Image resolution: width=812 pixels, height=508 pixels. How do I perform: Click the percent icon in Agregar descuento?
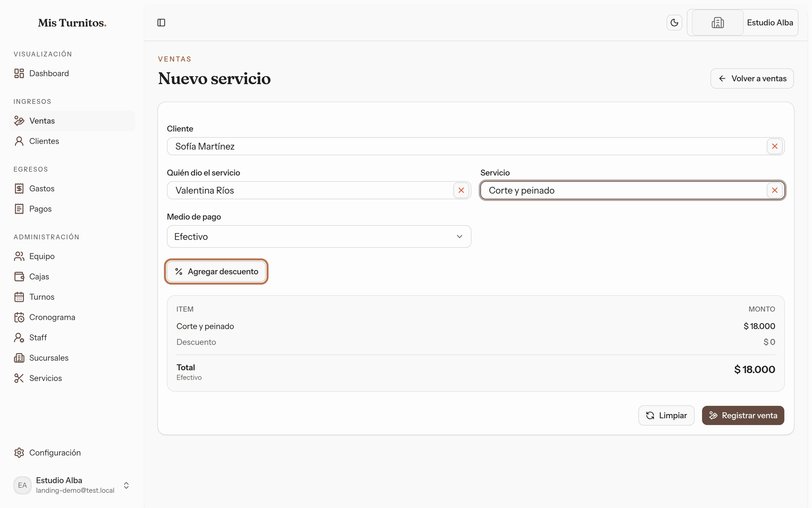click(178, 271)
